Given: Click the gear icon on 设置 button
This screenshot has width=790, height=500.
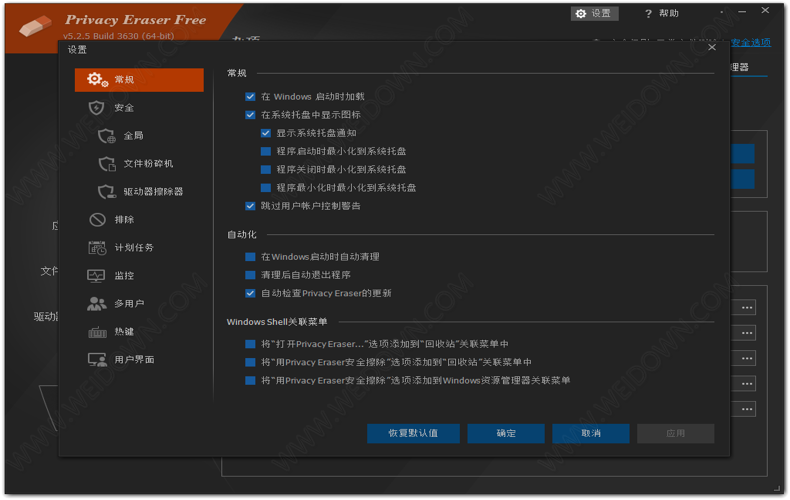Looking at the screenshot, I should tap(581, 14).
